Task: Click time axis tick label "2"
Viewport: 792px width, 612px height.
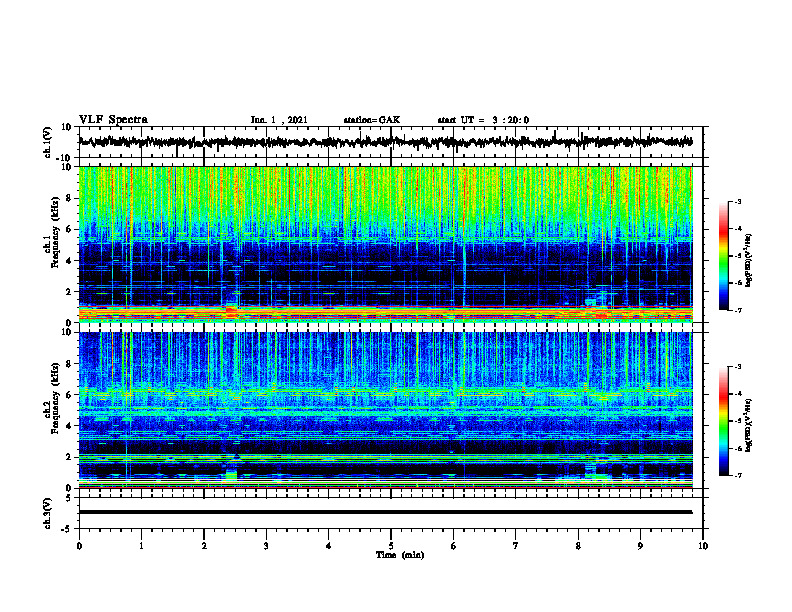Action: 204,546
